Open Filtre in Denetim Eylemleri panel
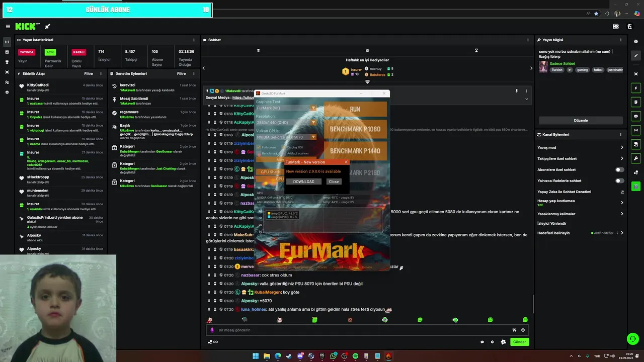Screen dimensions: 644x362 pyautogui.click(x=181, y=73)
